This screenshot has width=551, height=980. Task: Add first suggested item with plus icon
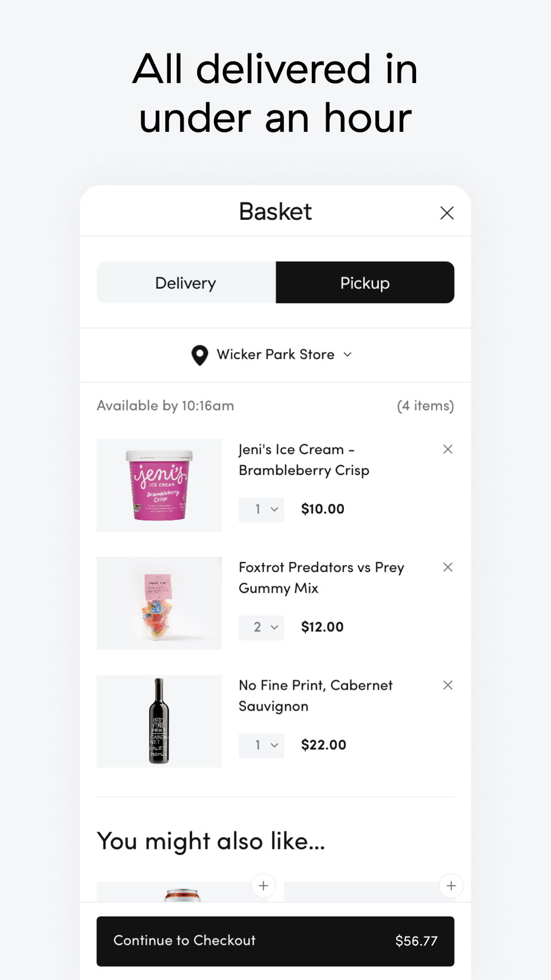click(263, 886)
